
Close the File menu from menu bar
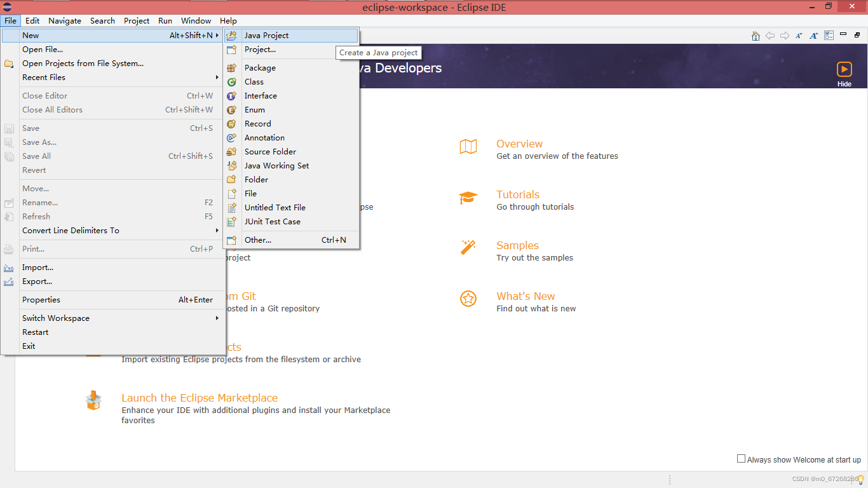10,20
